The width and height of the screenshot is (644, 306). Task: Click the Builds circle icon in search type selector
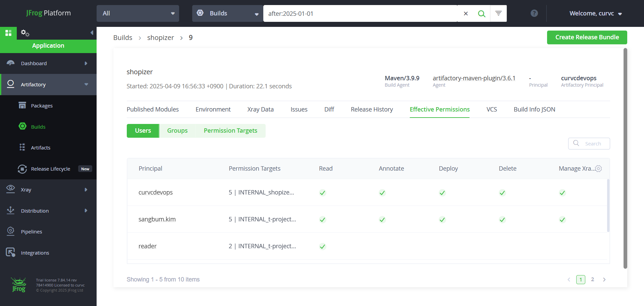click(x=200, y=13)
